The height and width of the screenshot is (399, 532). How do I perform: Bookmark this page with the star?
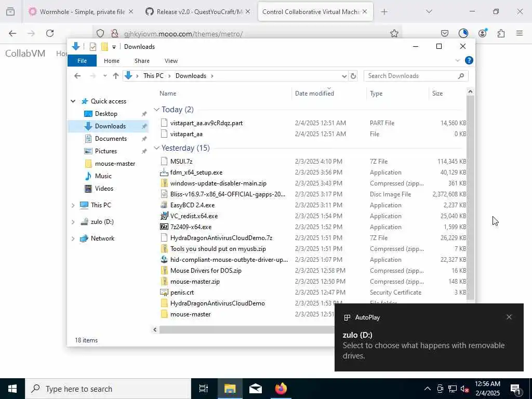[394, 33]
